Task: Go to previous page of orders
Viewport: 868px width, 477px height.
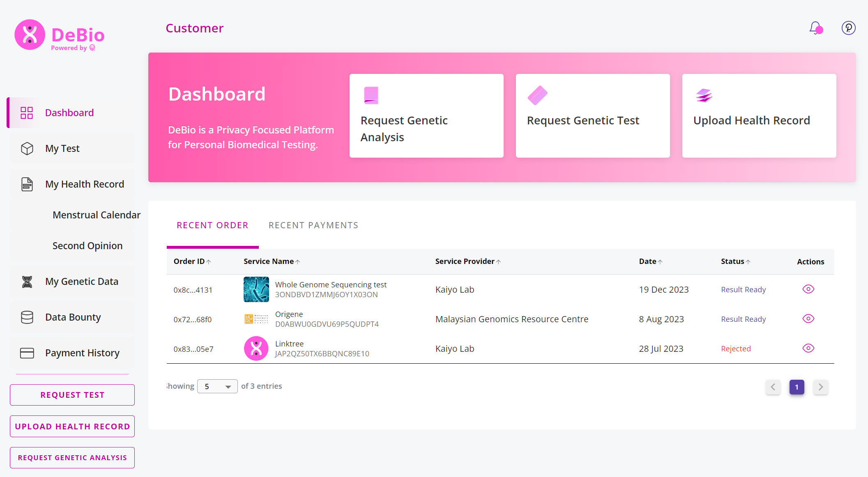Action: [773, 387]
